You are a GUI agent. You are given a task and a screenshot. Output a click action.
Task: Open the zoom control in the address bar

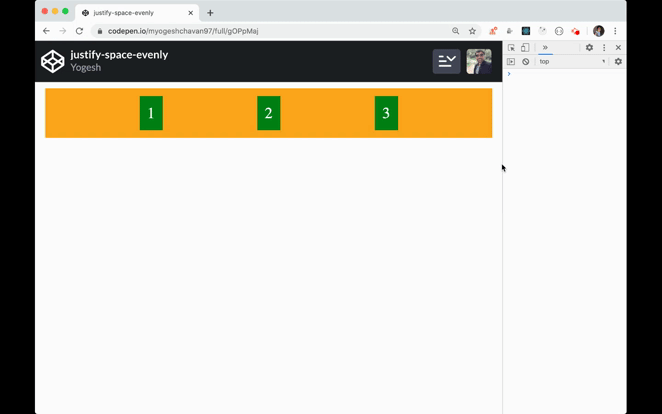pos(456,31)
